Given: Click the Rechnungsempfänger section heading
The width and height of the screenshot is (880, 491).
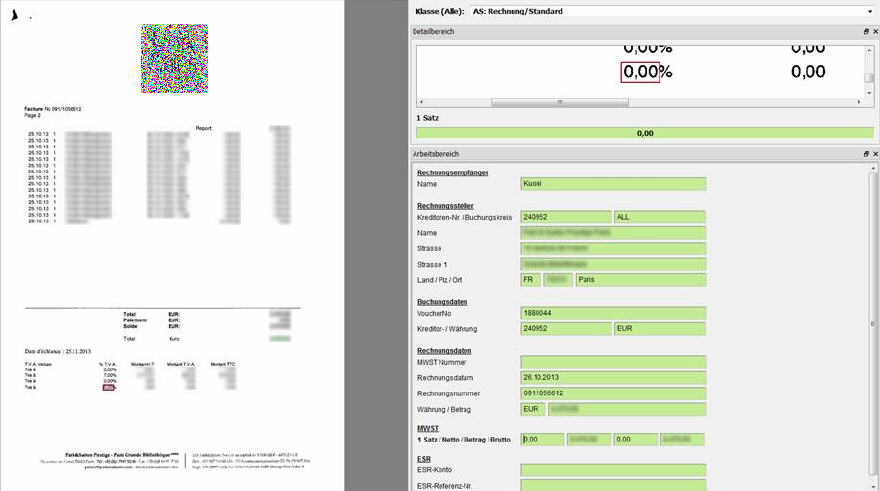Looking at the screenshot, I should 452,173.
